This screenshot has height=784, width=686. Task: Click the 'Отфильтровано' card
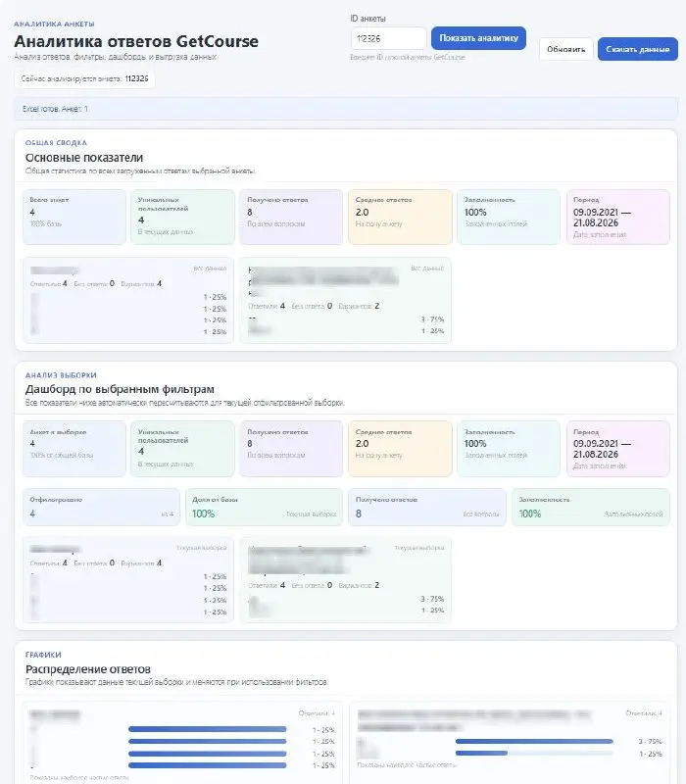(101, 507)
